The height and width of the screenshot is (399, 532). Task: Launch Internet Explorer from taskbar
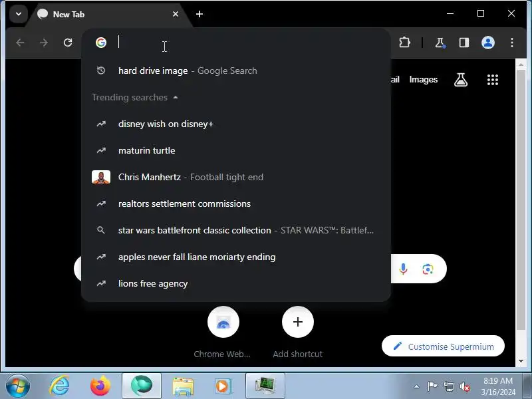(x=59, y=386)
